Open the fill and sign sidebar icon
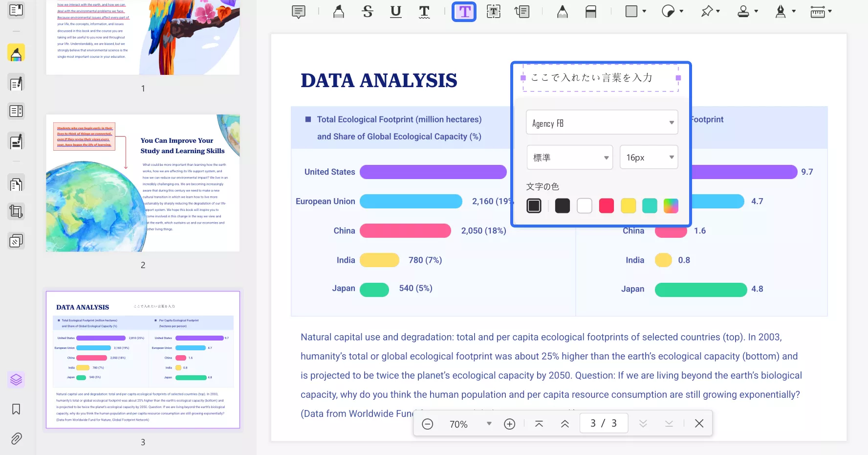Image resolution: width=868 pixels, height=455 pixels. [x=16, y=141]
